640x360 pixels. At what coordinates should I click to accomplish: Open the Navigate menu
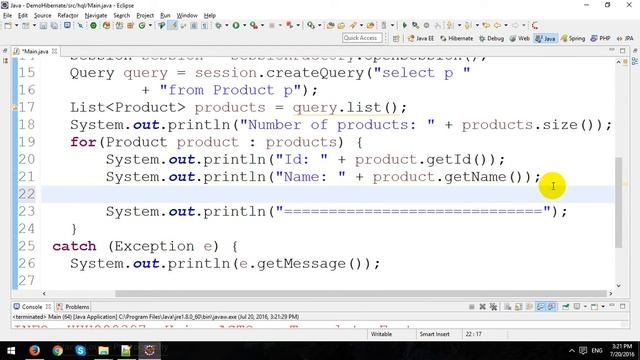[96, 16]
